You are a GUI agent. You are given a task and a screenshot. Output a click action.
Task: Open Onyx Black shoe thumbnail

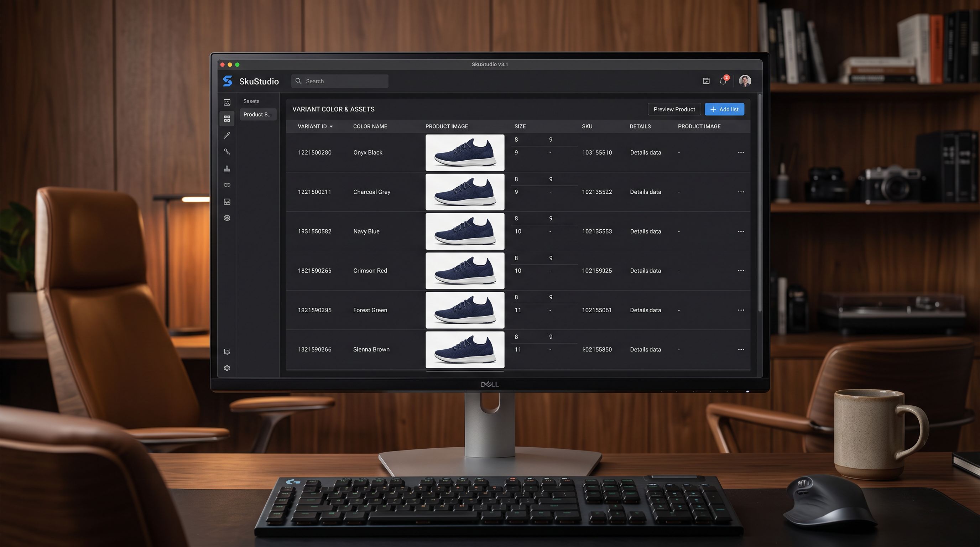[465, 152]
